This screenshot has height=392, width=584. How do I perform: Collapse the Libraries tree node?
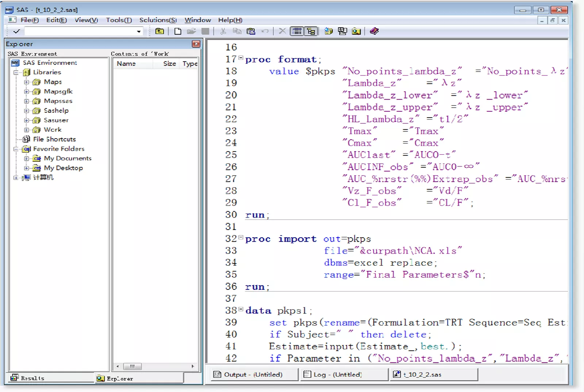tap(16, 72)
